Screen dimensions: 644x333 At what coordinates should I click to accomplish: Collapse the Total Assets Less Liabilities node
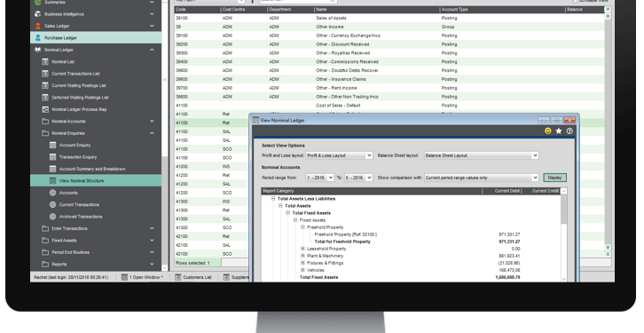click(272, 199)
